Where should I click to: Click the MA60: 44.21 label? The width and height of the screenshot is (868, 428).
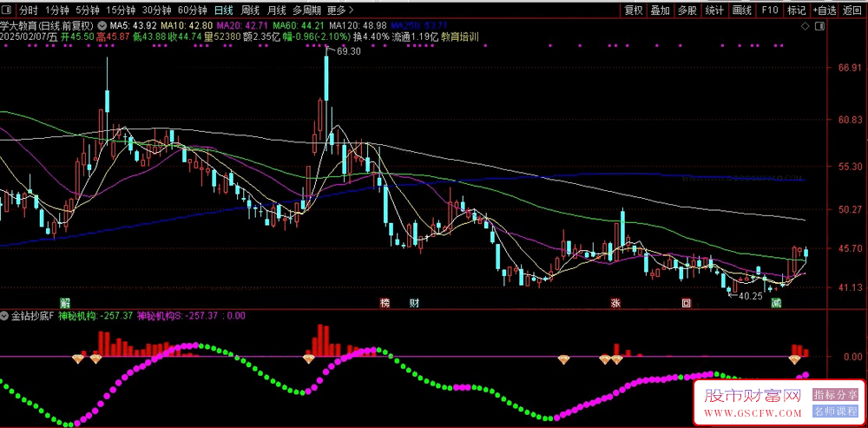299,25
